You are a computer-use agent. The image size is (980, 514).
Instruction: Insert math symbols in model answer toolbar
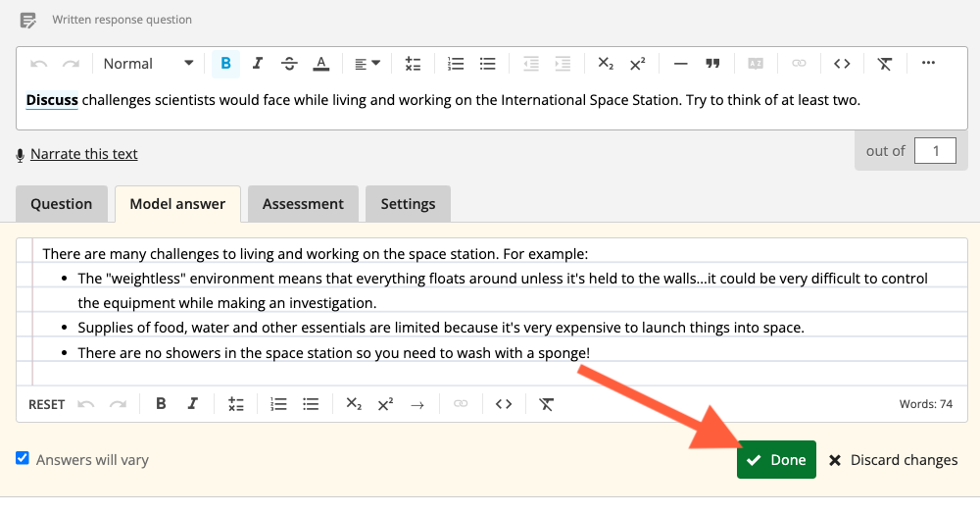click(x=235, y=404)
